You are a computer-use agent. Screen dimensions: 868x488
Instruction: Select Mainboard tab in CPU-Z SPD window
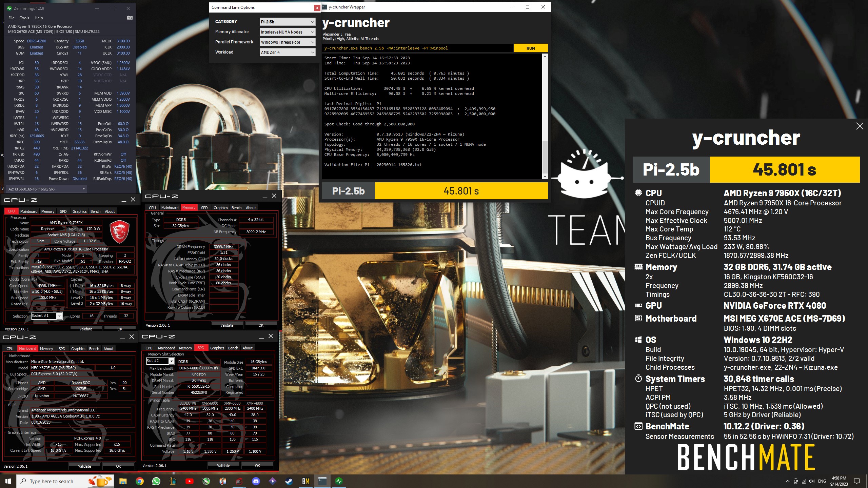[x=166, y=348]
